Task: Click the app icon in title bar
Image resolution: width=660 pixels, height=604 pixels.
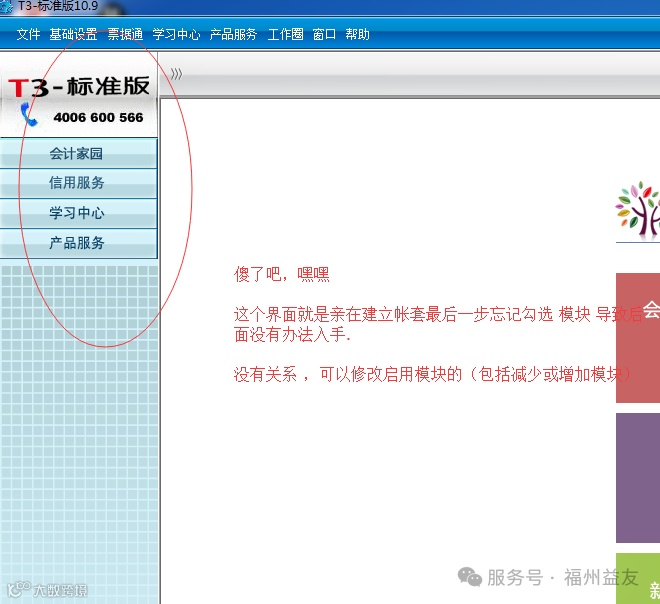Action: (x=6, y=6)
